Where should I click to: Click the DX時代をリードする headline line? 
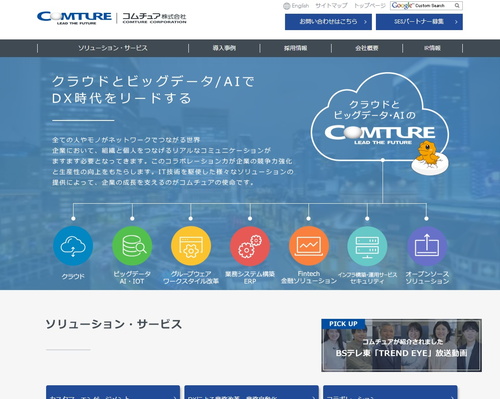tap(122, 98)
